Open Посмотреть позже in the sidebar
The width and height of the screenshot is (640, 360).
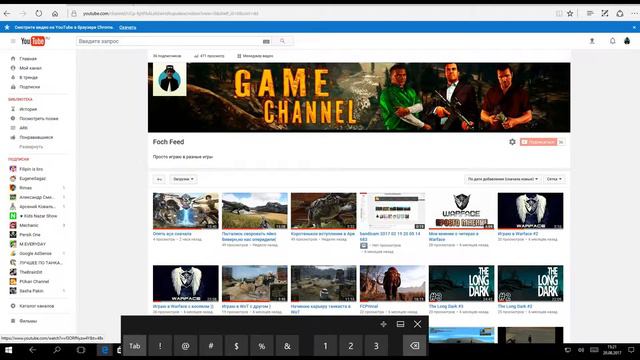pos(39,119)
